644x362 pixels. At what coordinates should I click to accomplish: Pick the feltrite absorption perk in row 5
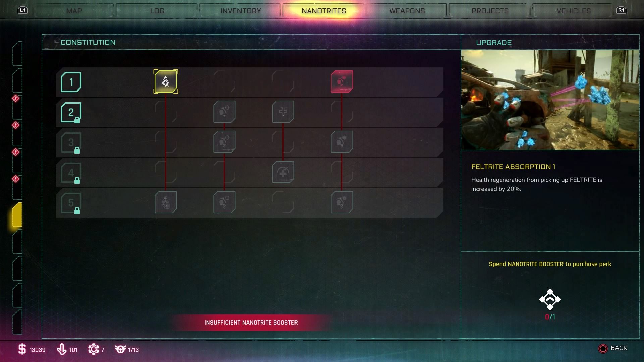click(166, 202)
